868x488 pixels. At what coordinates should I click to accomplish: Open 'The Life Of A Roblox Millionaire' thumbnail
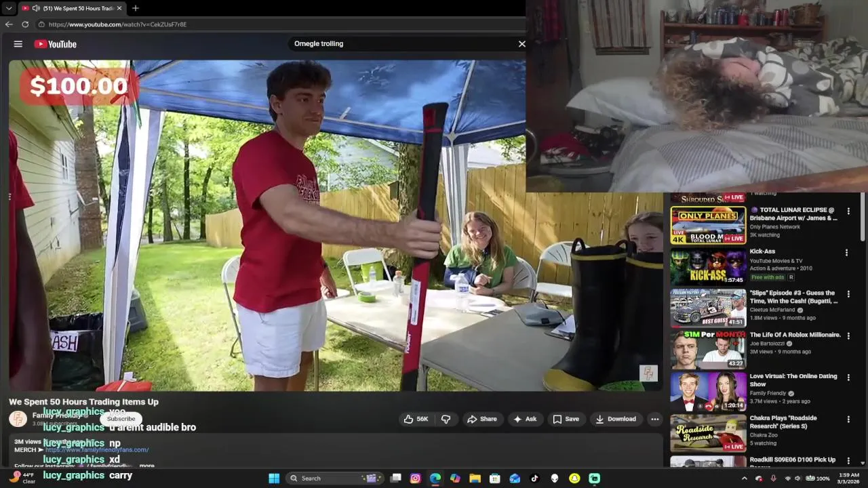708,350
